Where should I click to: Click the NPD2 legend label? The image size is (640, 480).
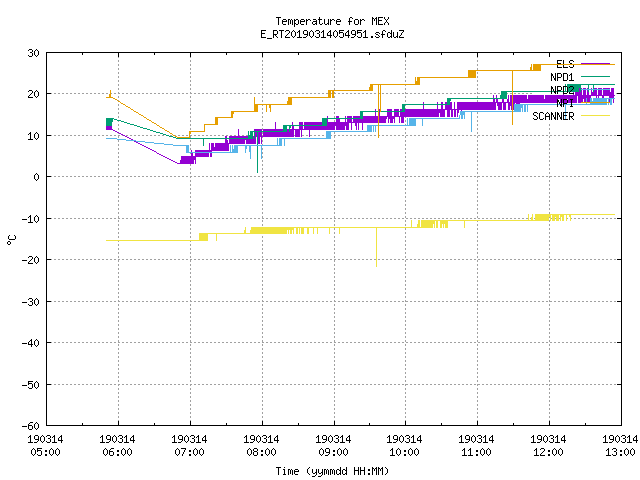tap(562, 90)
